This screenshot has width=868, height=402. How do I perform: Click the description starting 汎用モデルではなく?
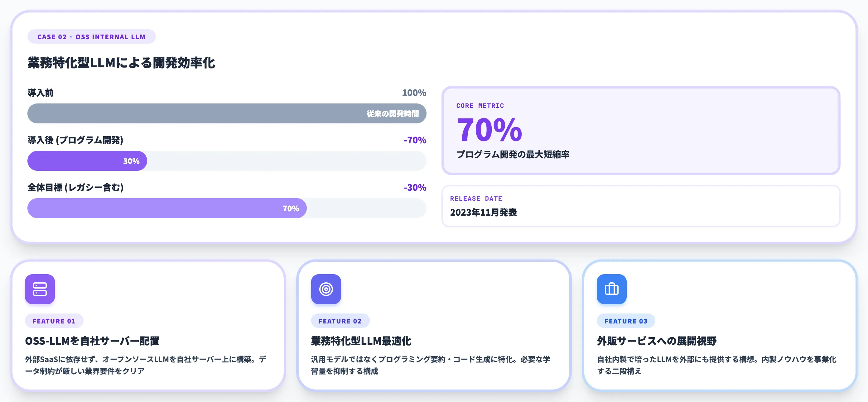[x=431, y=365]
